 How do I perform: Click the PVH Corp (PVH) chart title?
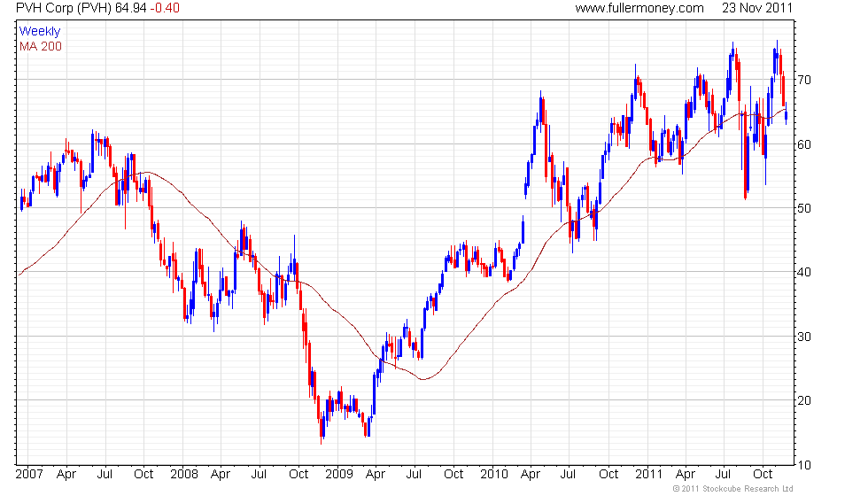[64, 8]
